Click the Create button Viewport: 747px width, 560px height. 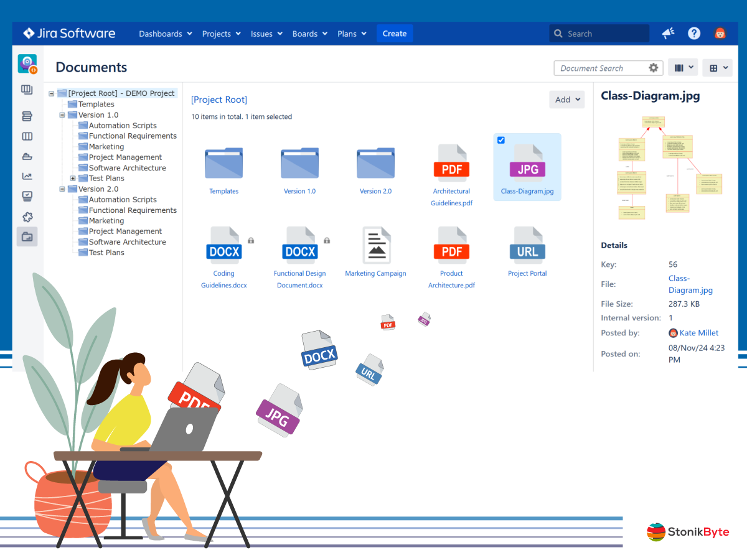coord(394,33)
